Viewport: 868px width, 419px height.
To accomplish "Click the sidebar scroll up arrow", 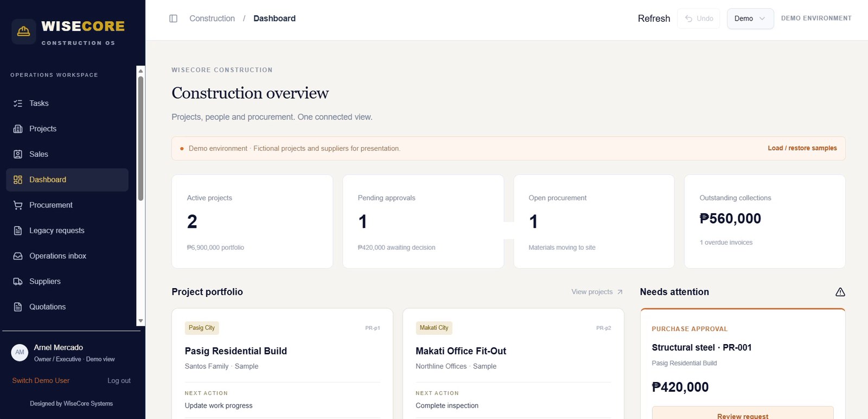I will pyautogui.click(x=141, y=71).
